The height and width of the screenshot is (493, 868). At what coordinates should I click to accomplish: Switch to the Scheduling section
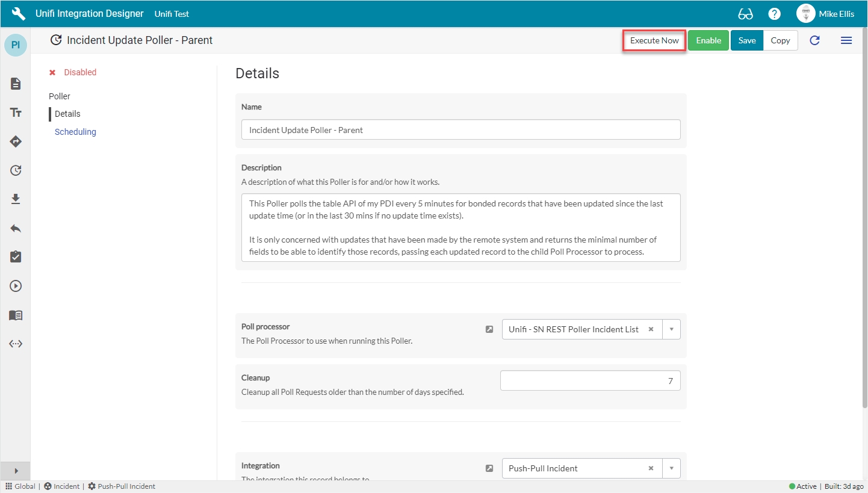[75, 132]
